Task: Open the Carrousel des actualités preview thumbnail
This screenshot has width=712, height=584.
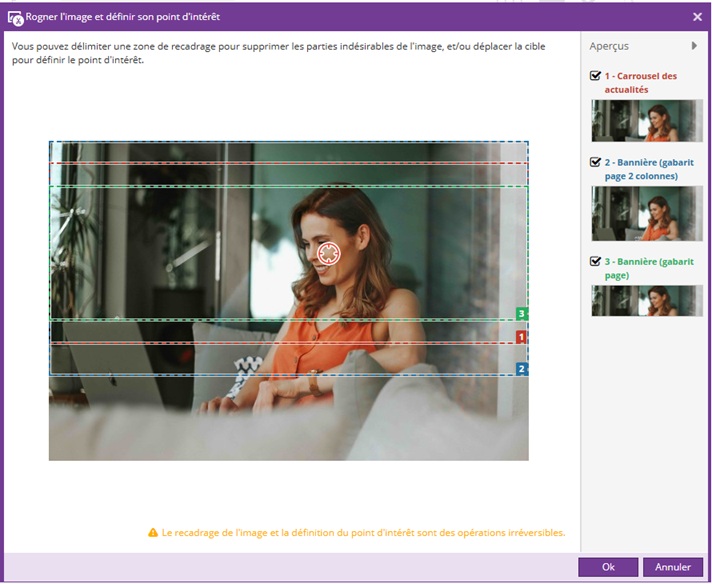Action: (647, 121)
